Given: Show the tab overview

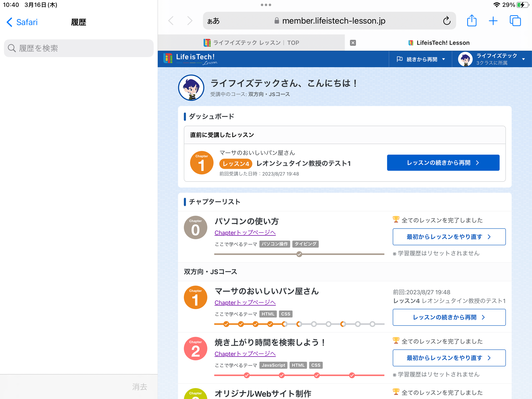Looking at the screenshot, I should click(x=515, y=21).
